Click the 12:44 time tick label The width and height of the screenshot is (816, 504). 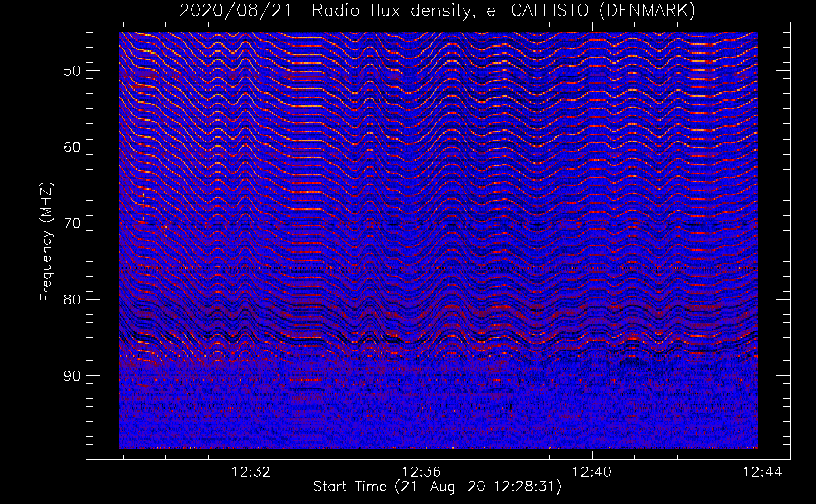click(762, 472)
